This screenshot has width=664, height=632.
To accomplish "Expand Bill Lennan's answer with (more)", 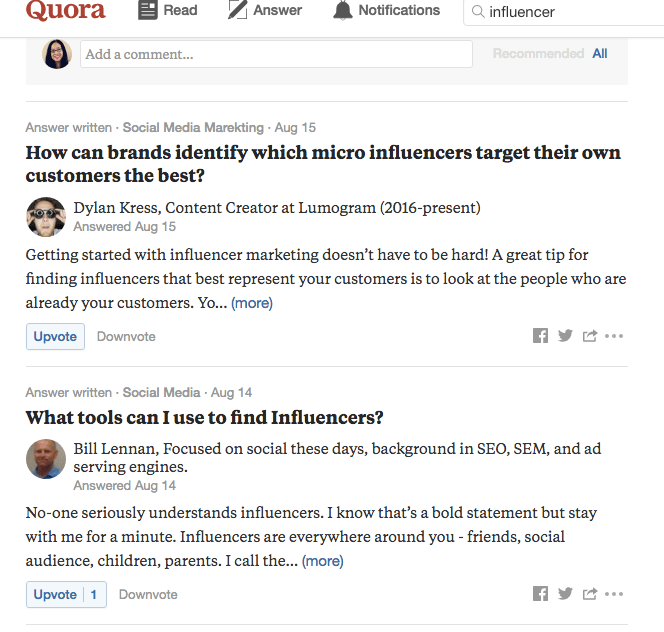I will click(x=323, y=561).
